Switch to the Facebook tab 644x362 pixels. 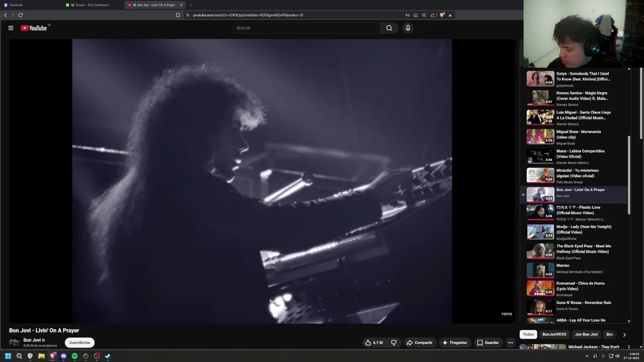point(30,5)
